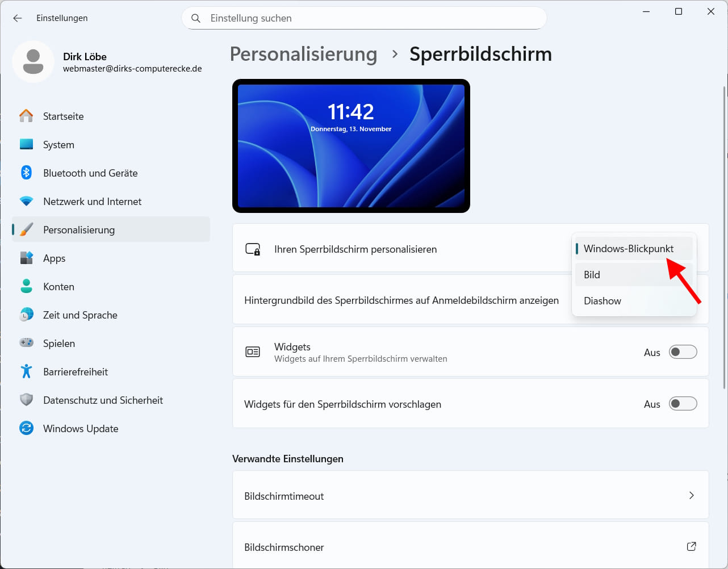Viewport: 728px width, 569px height.
Task: Click the Netzwerk Wi-Fi icon
Action: [26, 201]
